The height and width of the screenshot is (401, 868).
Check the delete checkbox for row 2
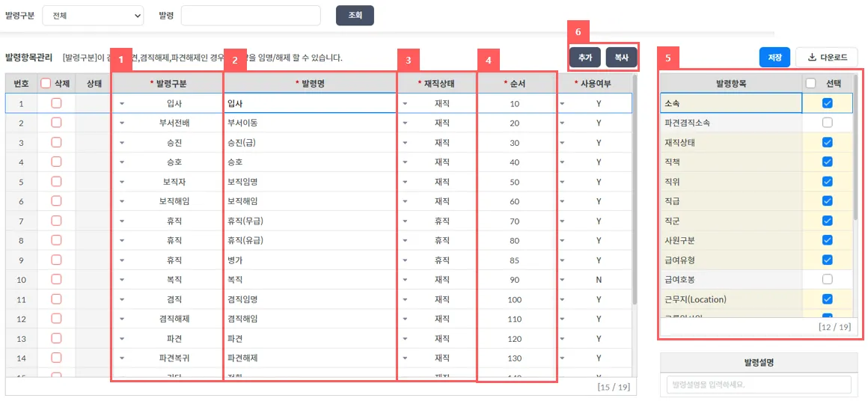(x=56, y=123)
